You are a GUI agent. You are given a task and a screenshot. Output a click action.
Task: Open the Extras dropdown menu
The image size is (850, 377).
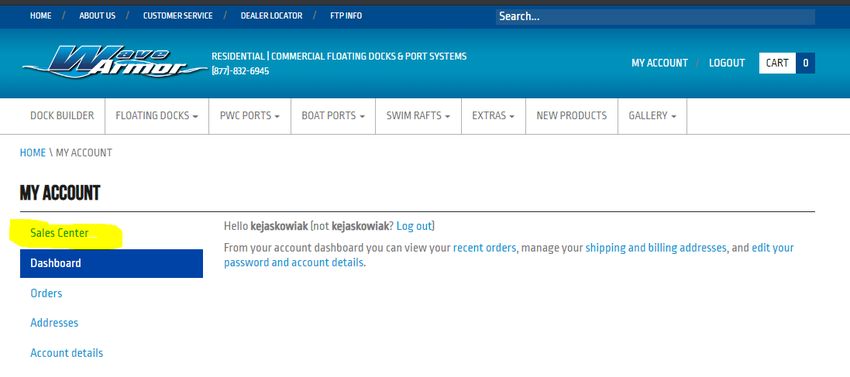(493, 116)
